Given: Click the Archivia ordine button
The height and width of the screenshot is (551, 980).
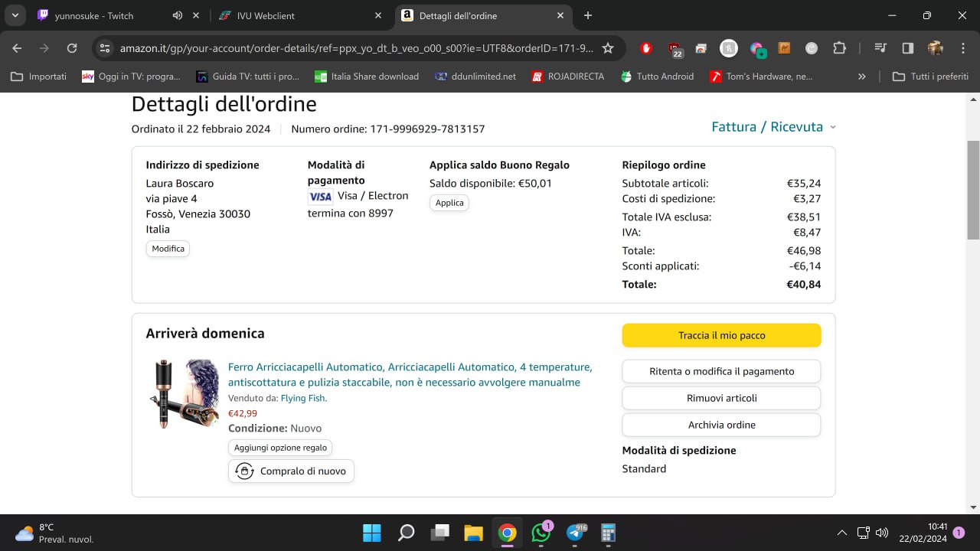Looking at the screenshot, I should pyautogui.click(x=721, y=425).
